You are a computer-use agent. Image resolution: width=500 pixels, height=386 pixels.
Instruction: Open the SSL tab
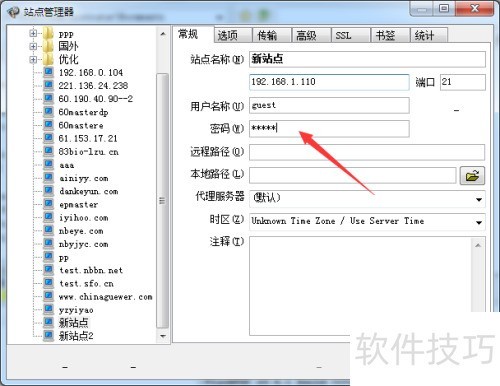tap(350, 35)
